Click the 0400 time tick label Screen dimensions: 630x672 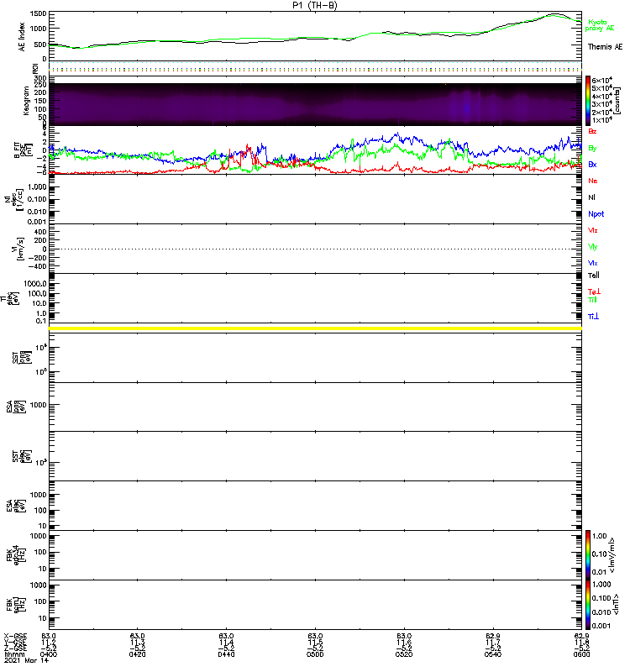coord(49,654)
